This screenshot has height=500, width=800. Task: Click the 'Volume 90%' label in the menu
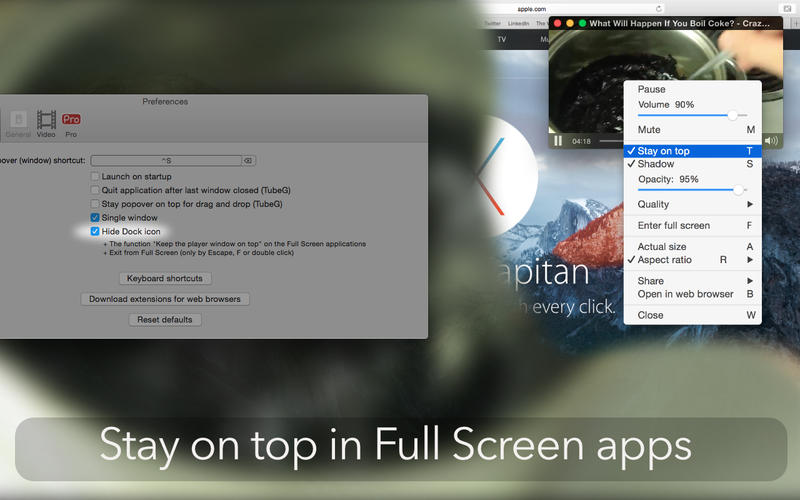pos(666,105)
